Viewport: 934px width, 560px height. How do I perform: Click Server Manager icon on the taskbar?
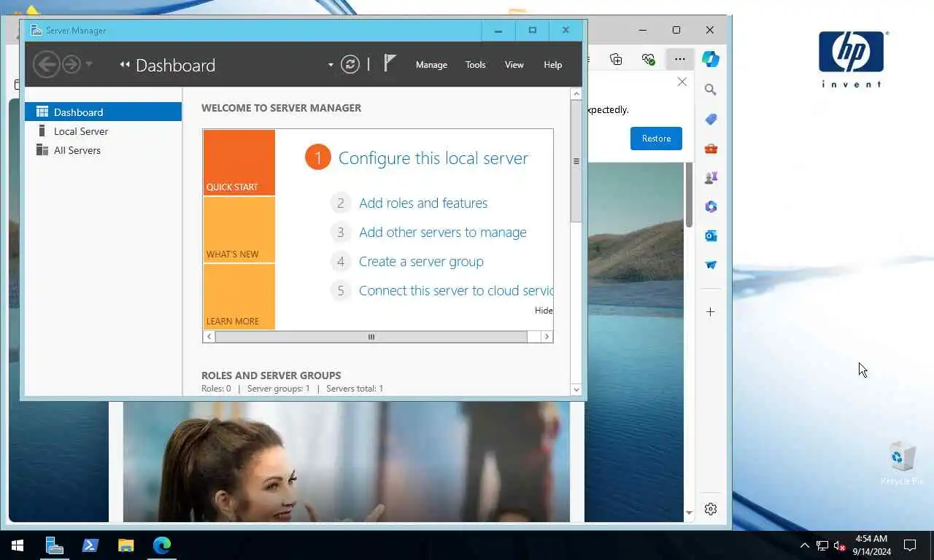54,545
